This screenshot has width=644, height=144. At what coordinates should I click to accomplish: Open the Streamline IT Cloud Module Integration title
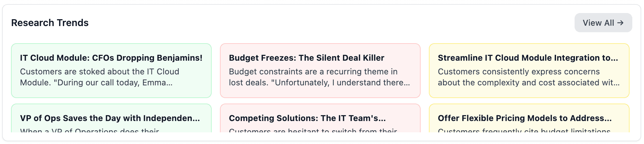528,58
